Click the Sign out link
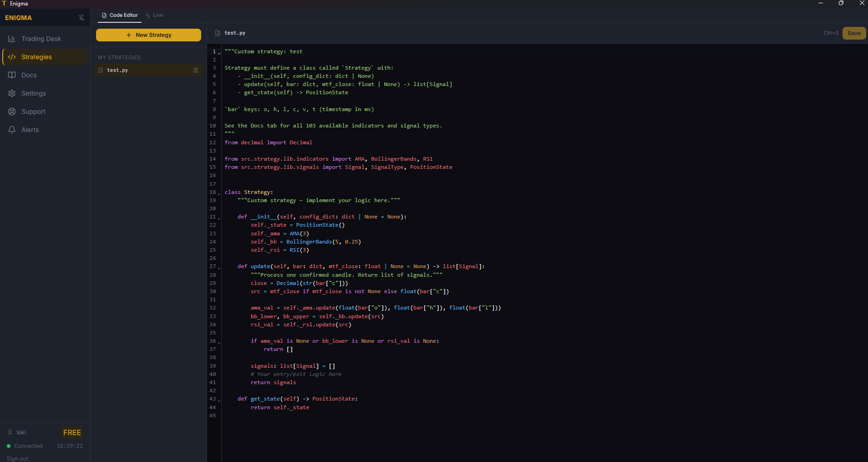 (x=17, y=458)
